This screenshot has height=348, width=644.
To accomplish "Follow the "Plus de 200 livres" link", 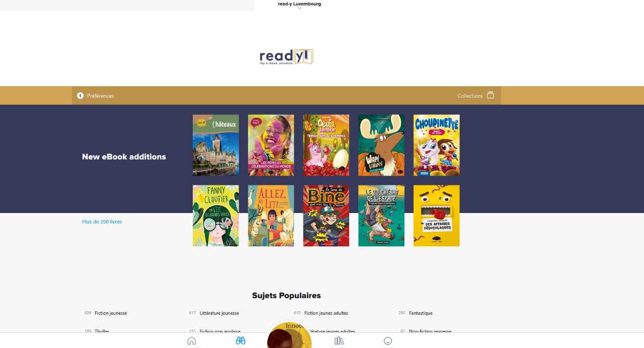I will click(x=102, y=222).
